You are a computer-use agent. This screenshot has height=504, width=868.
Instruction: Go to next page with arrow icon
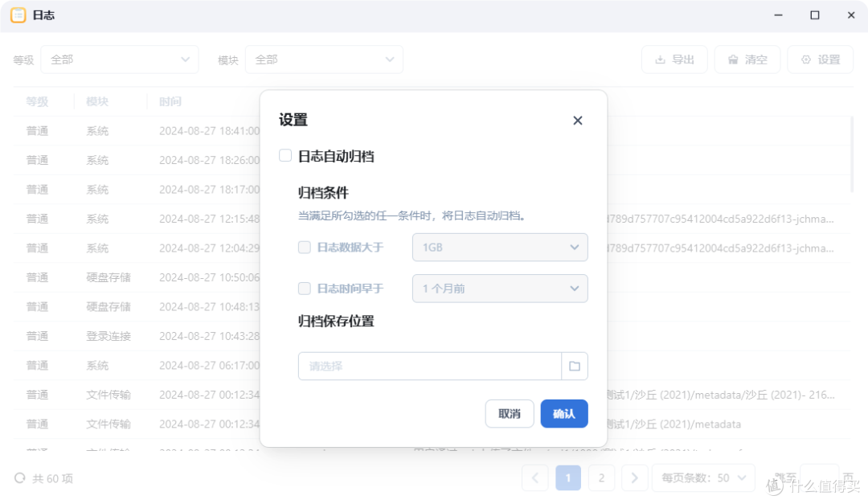(x=634, y=477)
